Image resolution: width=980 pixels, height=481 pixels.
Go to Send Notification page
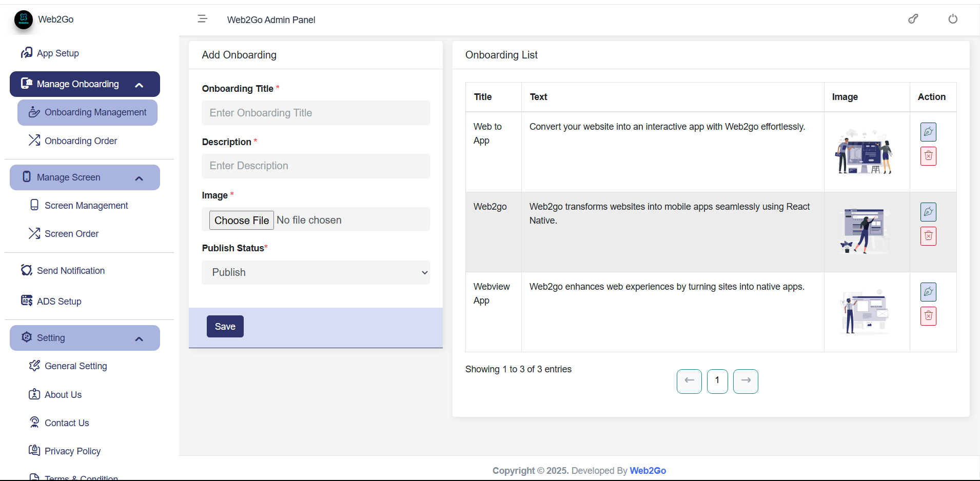70,270
